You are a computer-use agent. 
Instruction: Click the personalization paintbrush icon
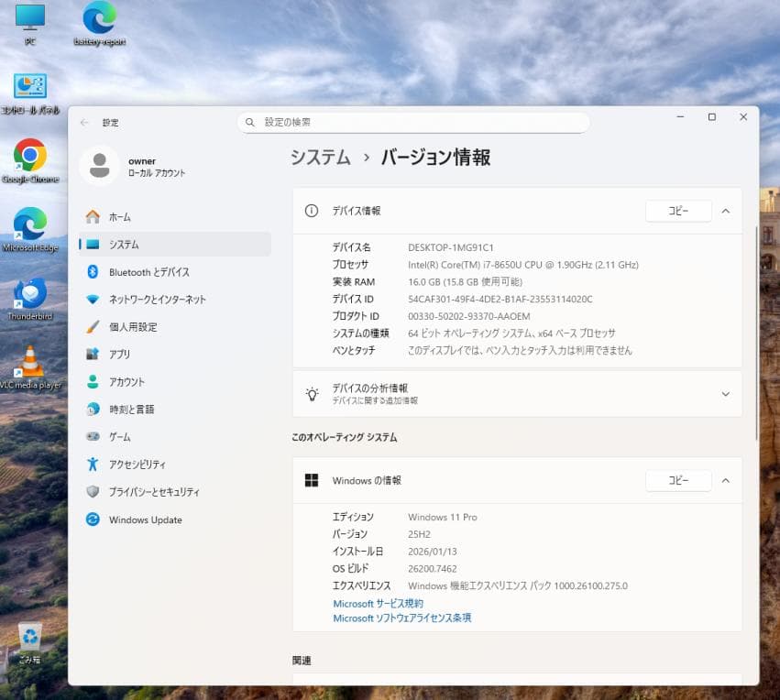(93, 326)
